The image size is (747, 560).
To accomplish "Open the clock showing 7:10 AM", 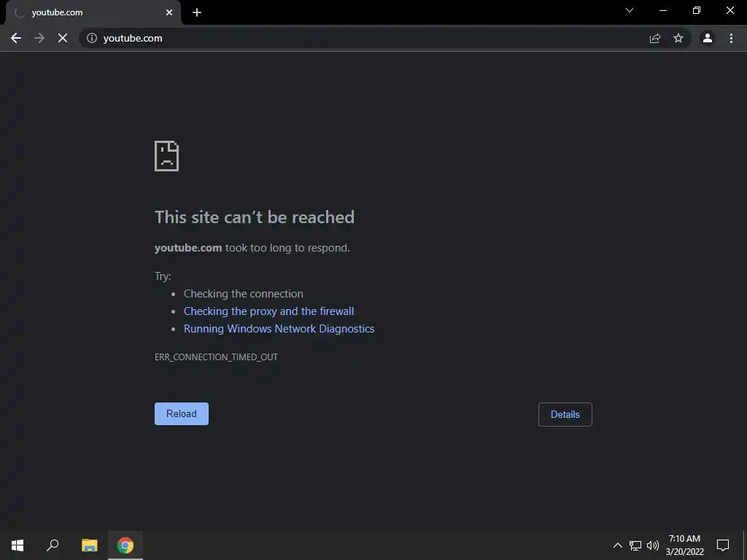I will pos(684,545).
